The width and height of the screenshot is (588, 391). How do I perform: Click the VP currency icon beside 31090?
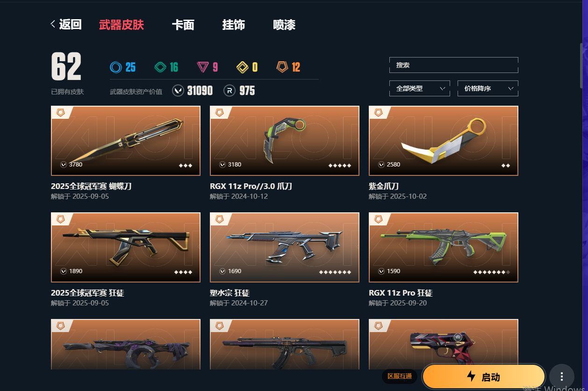coord(178,90)
